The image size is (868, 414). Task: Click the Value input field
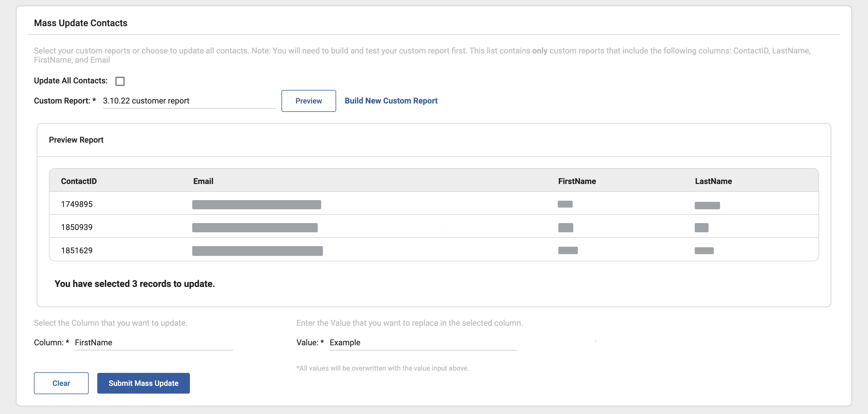click(422, 343)
